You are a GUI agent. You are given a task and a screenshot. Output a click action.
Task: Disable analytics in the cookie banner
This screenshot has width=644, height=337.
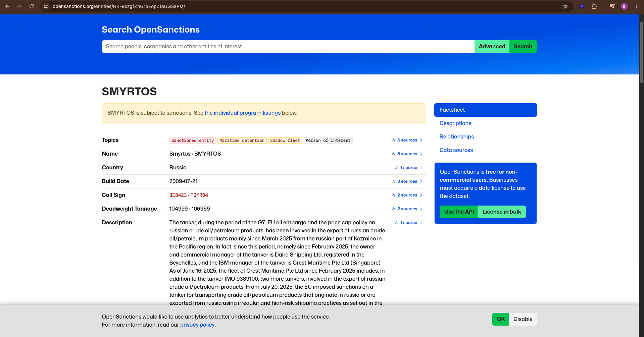[x=523, y=319]
